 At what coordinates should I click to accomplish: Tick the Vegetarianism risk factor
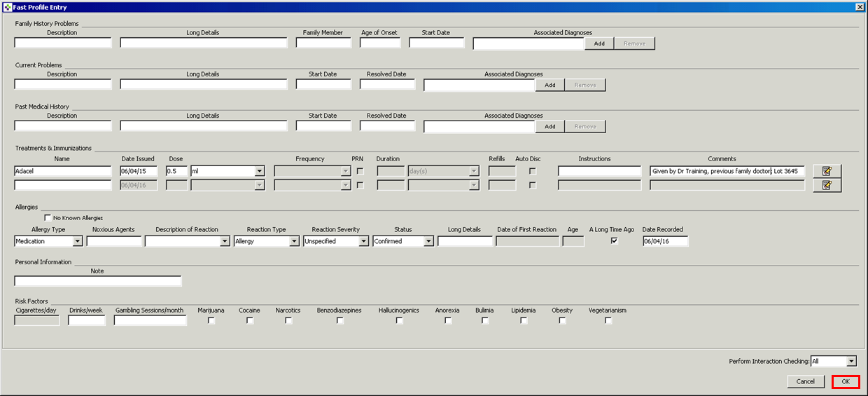(x=608, y=320)
